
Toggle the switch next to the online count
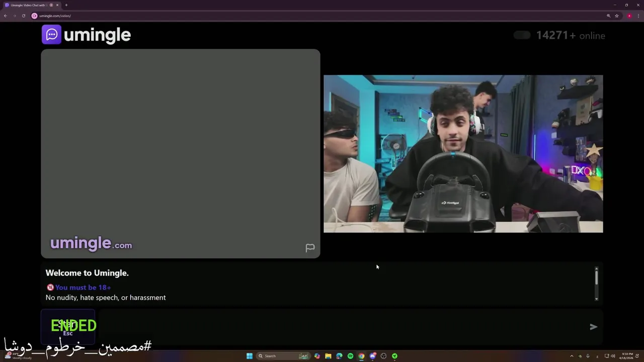522,35
